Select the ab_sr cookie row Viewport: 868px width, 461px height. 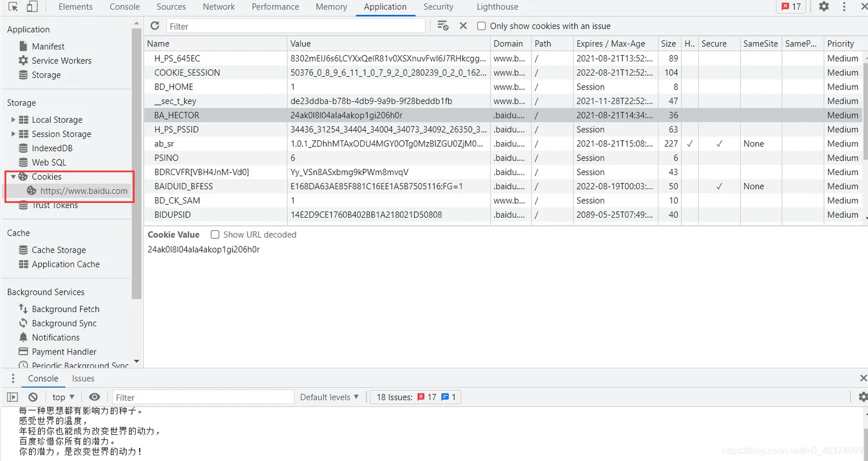(503, 143)
